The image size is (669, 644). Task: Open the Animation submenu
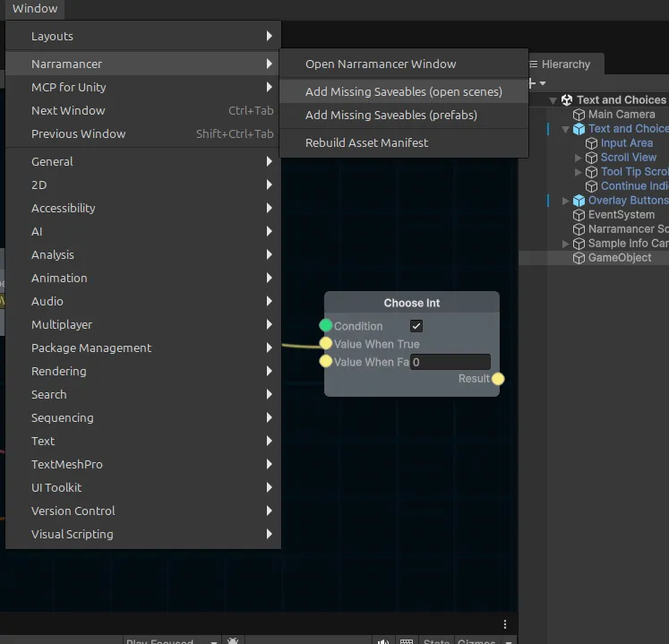pos(143,278)
